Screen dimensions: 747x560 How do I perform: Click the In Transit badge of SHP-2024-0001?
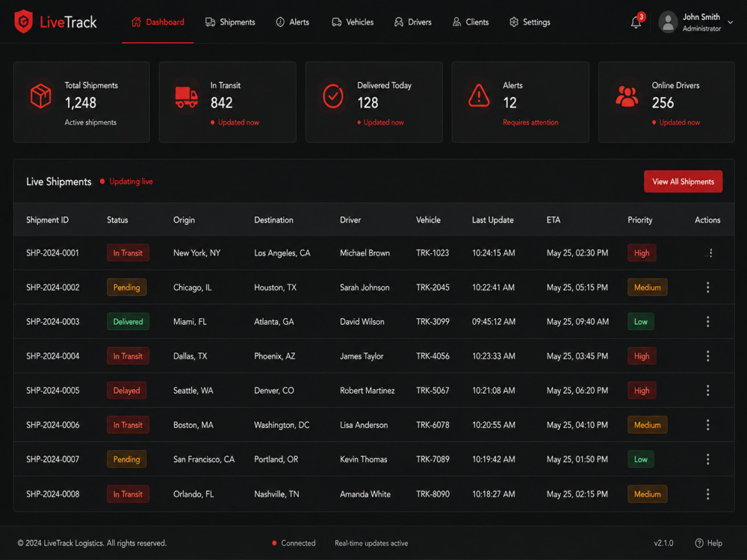coord(128,253)
